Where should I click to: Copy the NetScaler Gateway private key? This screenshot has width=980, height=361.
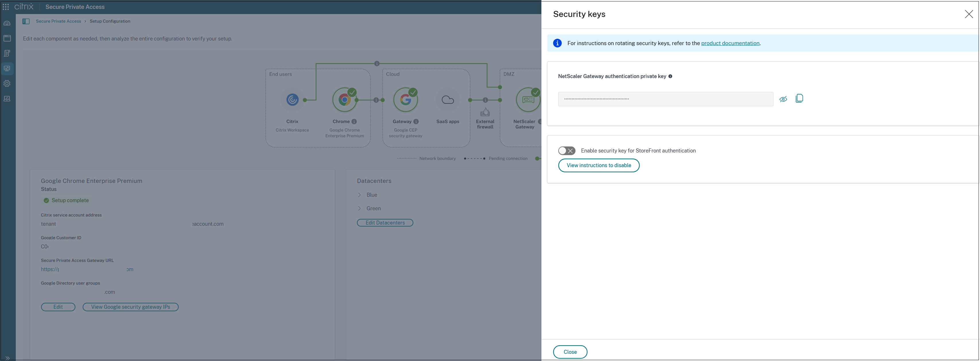coord(799,99)
